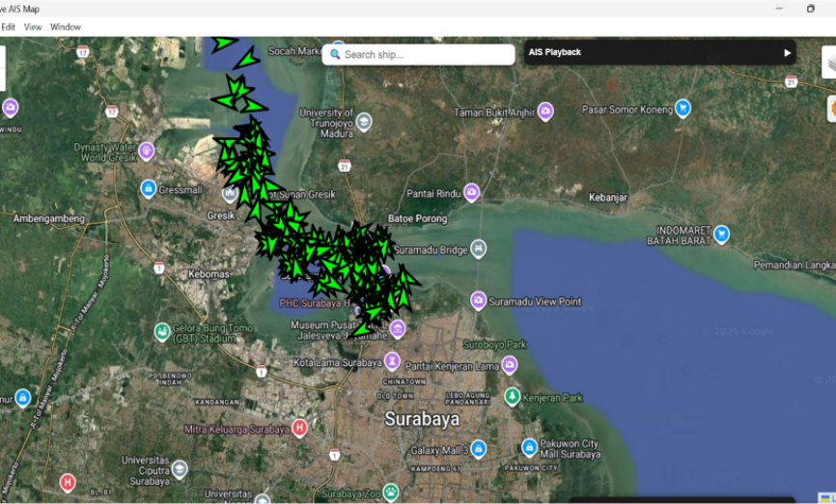Click the AIS Playback label bar

[660, 52]
